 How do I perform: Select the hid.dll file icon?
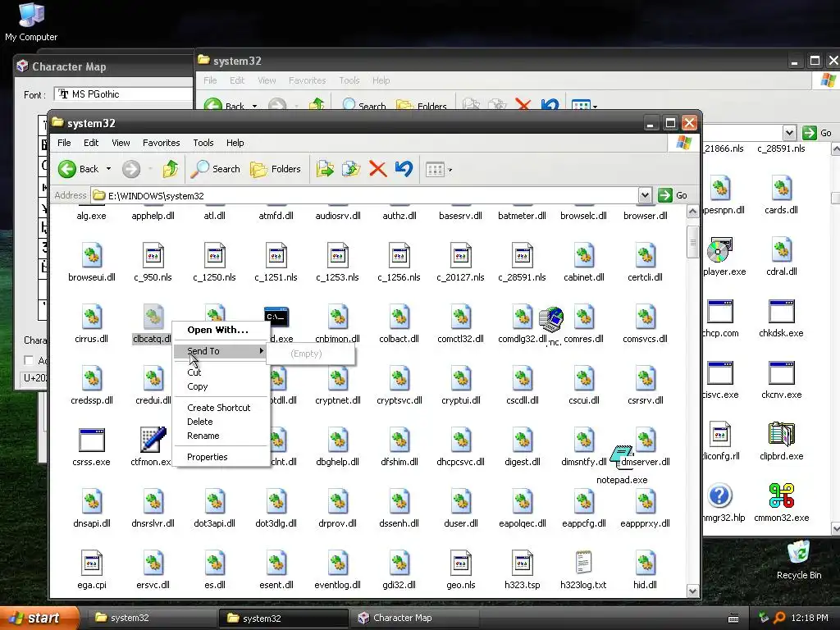point(645,563)
